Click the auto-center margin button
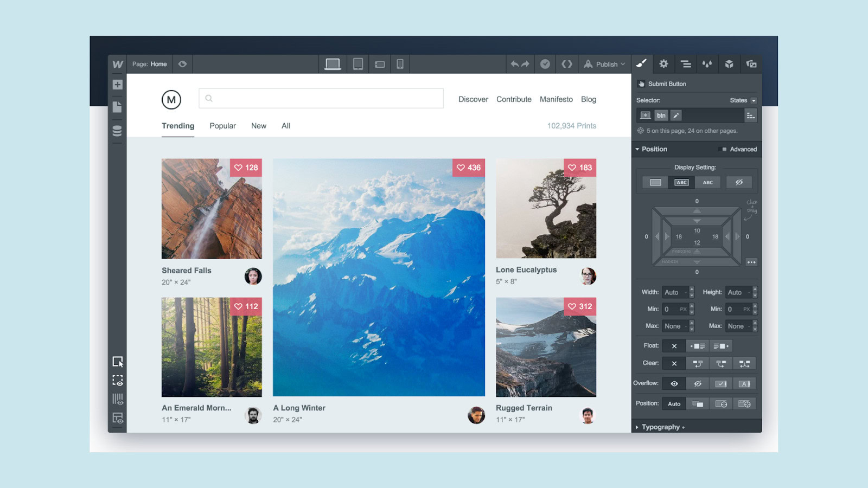The height and width of the screenshot is (488, 868). click(751, 262)
